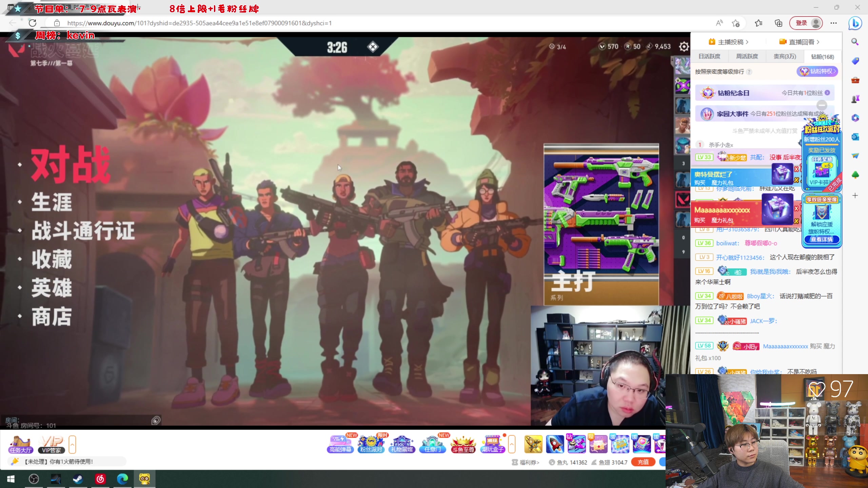Switch to the 贵宾(3万) tab
Viewport: 868px width, 488px height.
coord(784,56)
